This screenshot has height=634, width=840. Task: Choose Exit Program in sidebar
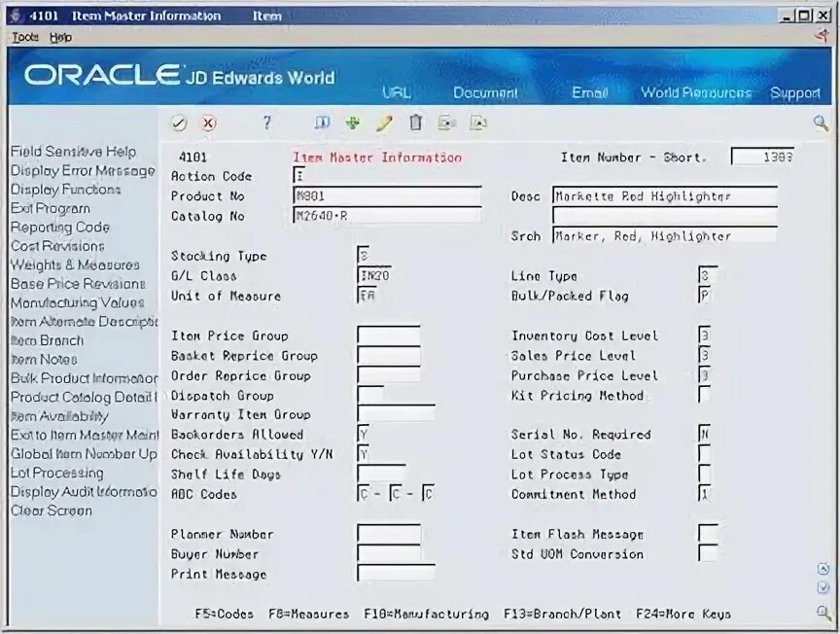click(51, 208)
